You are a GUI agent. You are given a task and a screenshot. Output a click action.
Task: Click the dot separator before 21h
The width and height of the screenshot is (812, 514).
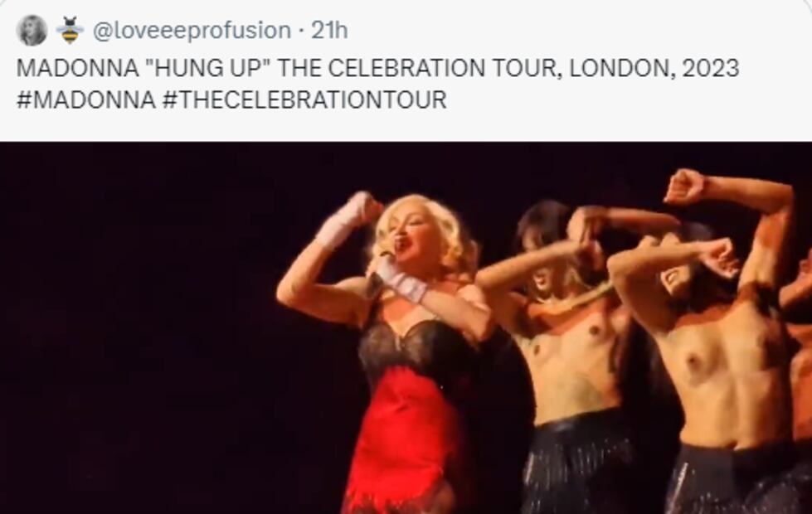coord(301,31)
